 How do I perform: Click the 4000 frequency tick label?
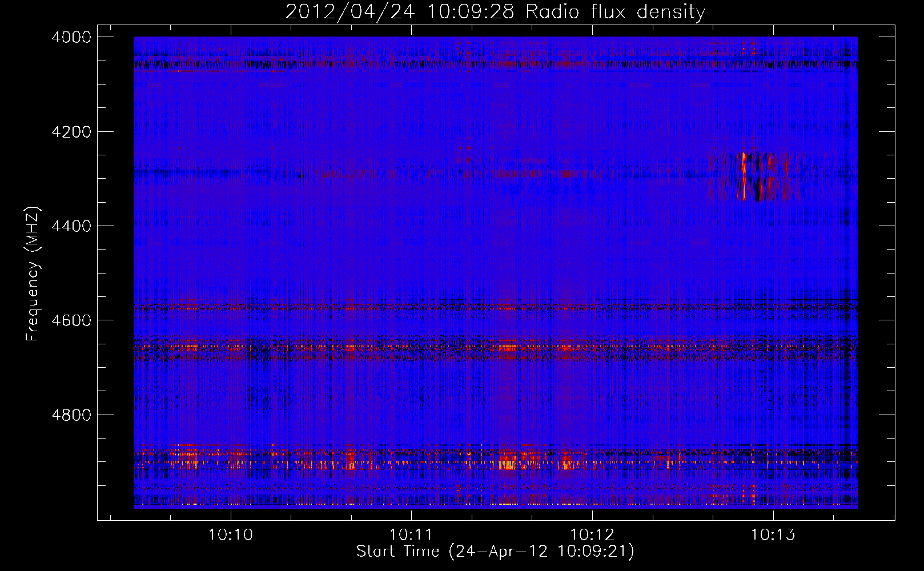pyautogui.click(x=71, y=37)
